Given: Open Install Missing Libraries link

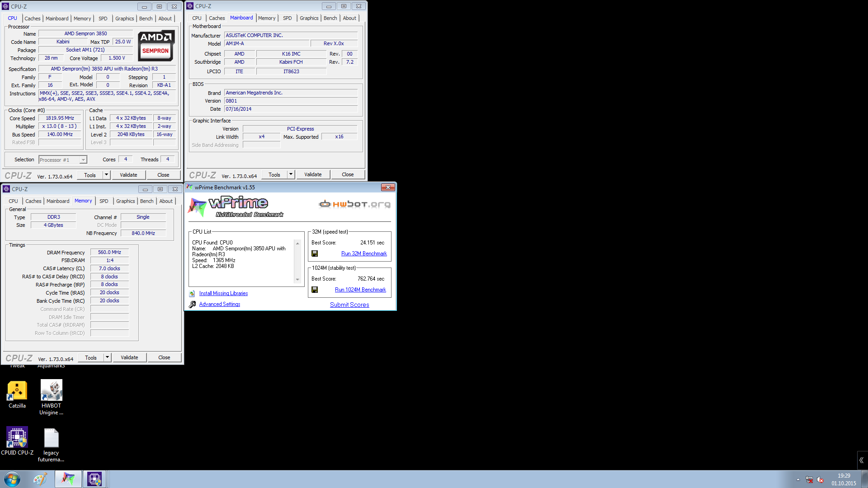Looking at the screenshot, I should click(223, 293).
